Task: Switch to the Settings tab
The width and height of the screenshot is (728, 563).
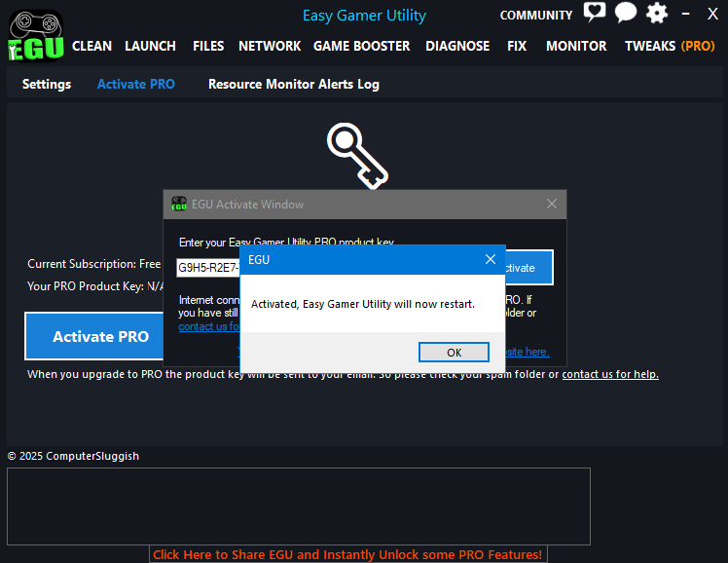Action: tap(47, 84)
